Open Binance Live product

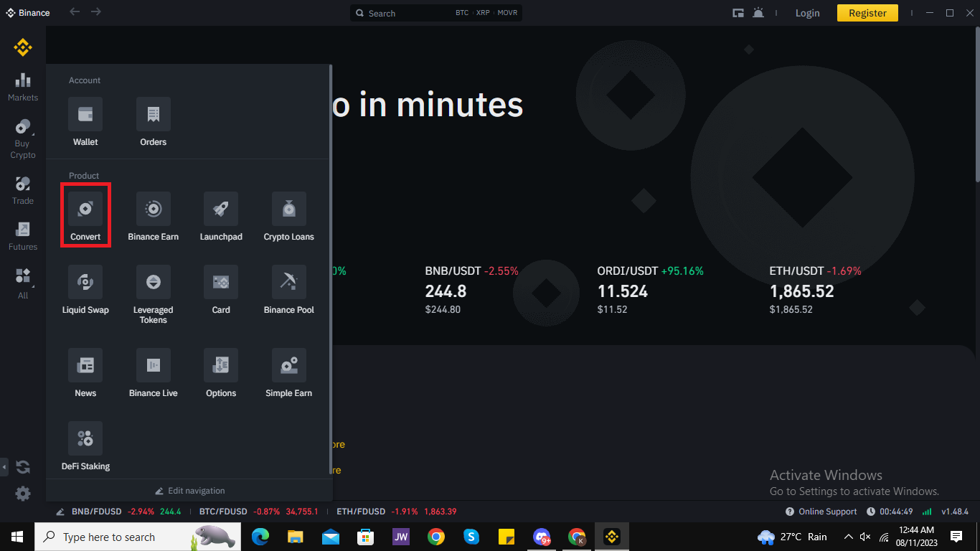pyautogui.click(x=154, y=373)
